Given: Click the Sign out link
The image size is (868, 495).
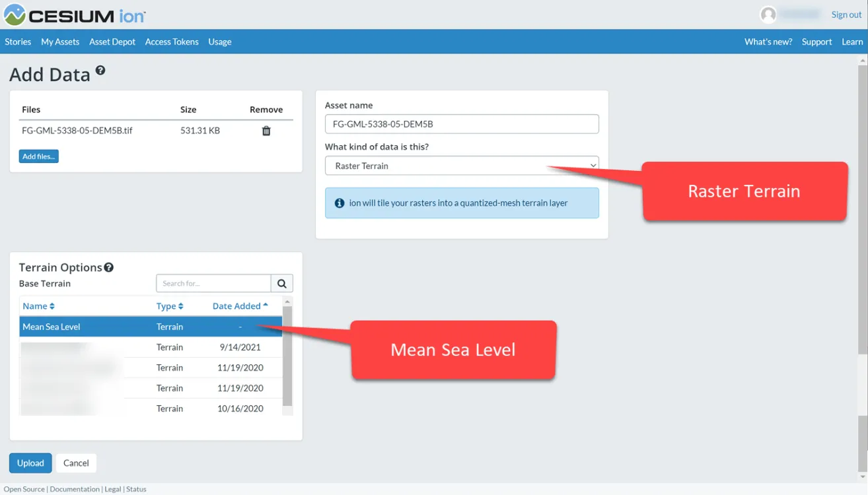Looking at the screenshot, I should (846, 15).
